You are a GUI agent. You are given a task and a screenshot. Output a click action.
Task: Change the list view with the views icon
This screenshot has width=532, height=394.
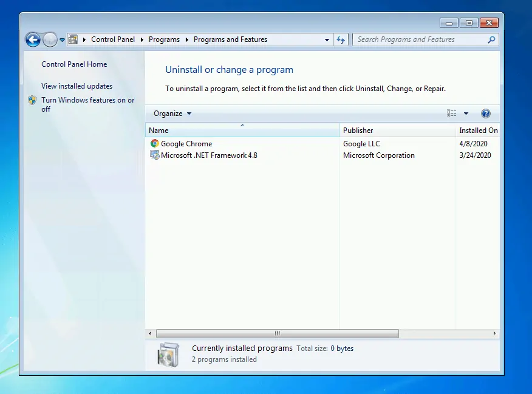coord(451,114)
